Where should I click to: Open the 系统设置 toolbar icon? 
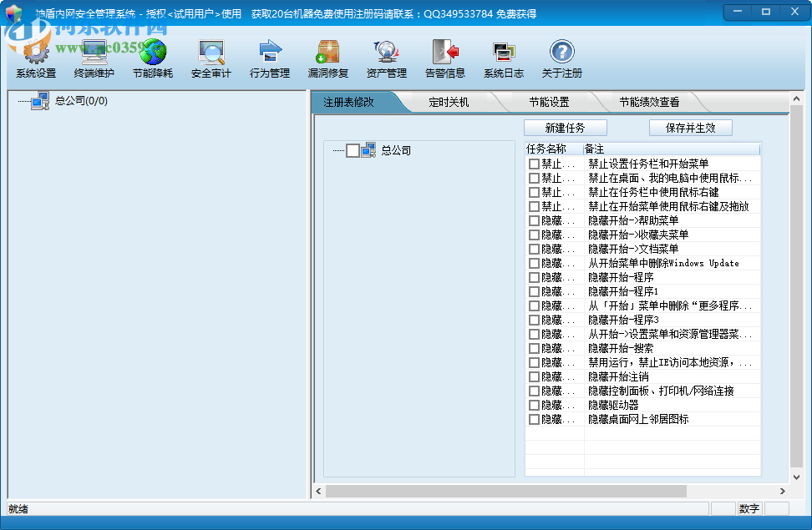36,53
